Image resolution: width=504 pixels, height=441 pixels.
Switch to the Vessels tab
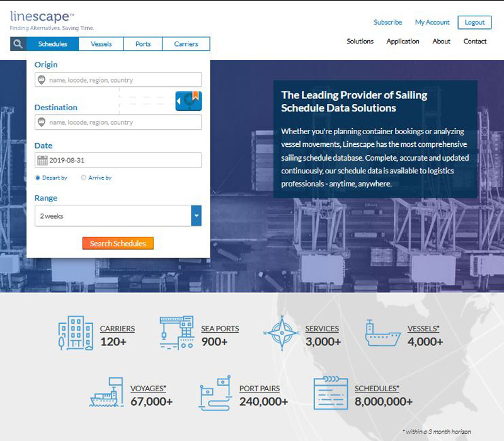click(101, 44)
